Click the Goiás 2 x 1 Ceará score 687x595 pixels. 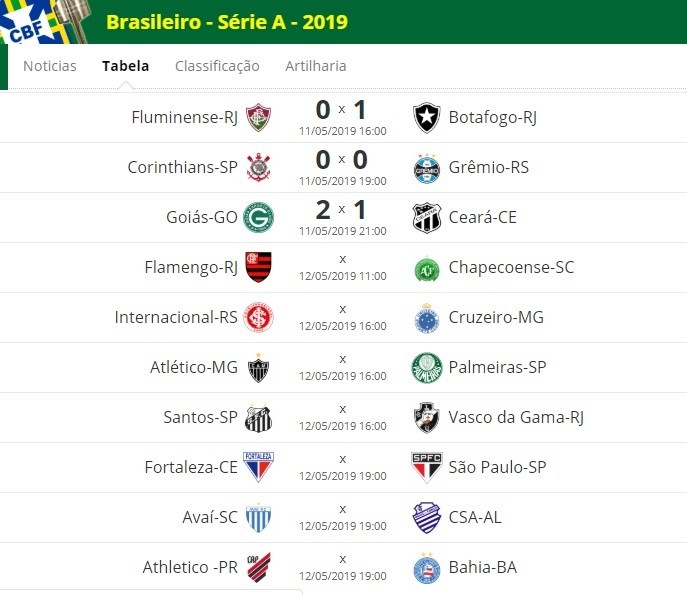(342, 209)
